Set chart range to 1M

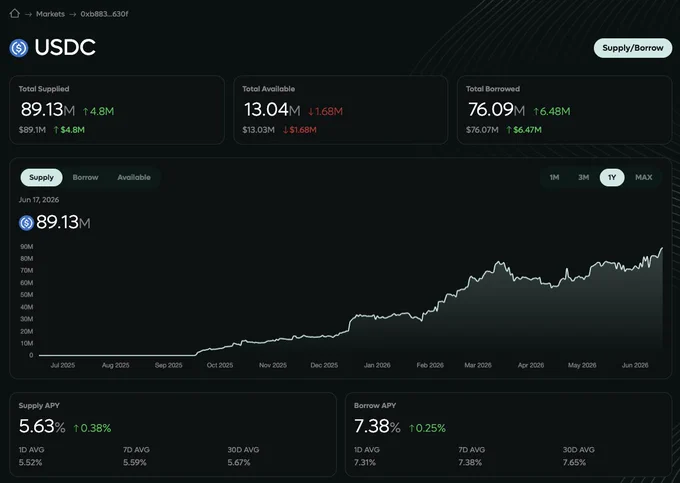[x=554, y=177]
